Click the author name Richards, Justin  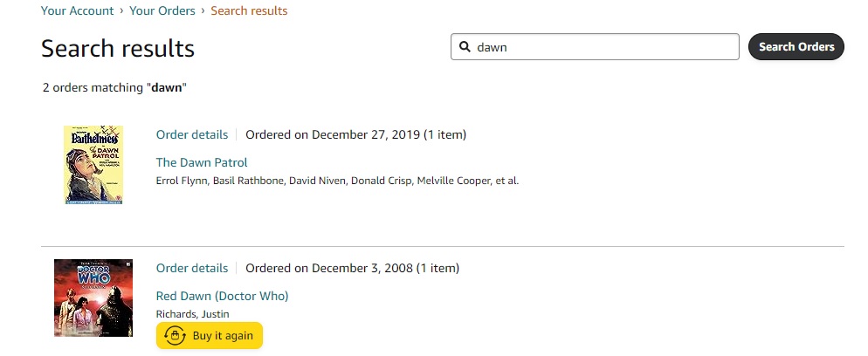pyautogui.click(x=192, y=314)
